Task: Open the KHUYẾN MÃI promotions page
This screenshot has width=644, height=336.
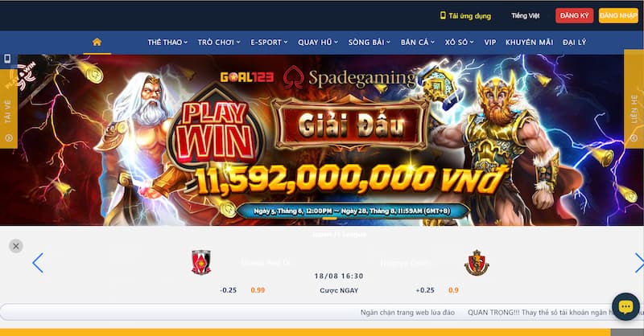Action: (x=529, y=43)
